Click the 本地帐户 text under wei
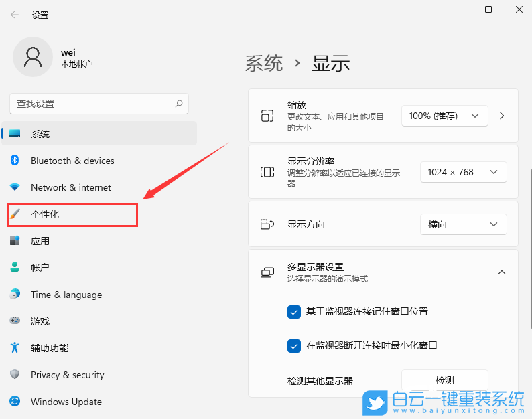 click(76, 64)
